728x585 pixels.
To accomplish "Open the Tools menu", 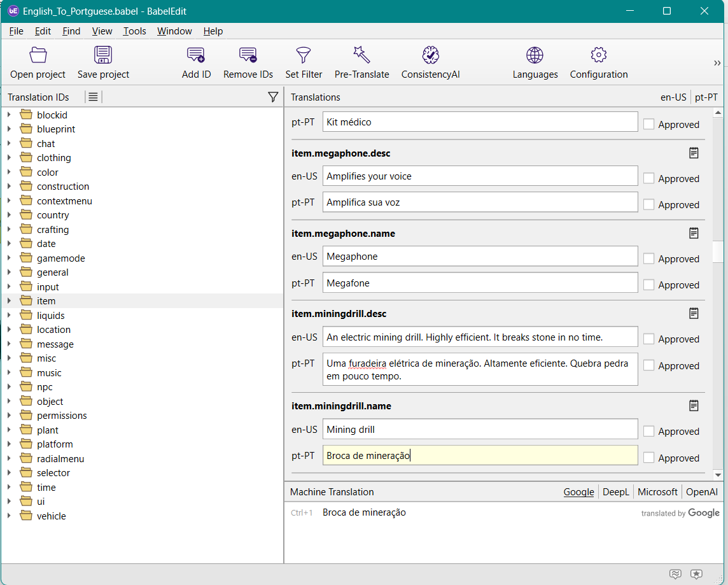I will [x=134, y=31].
